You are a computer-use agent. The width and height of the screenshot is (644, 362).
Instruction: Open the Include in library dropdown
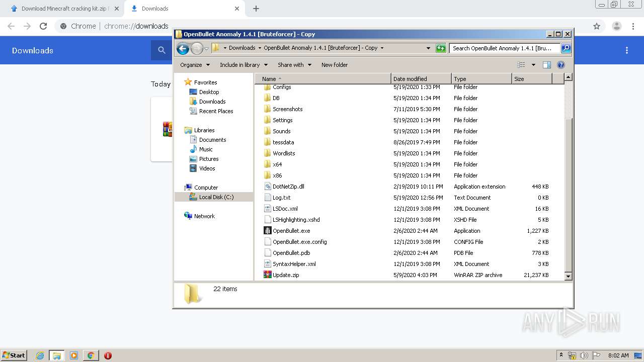tap(244, 65)
